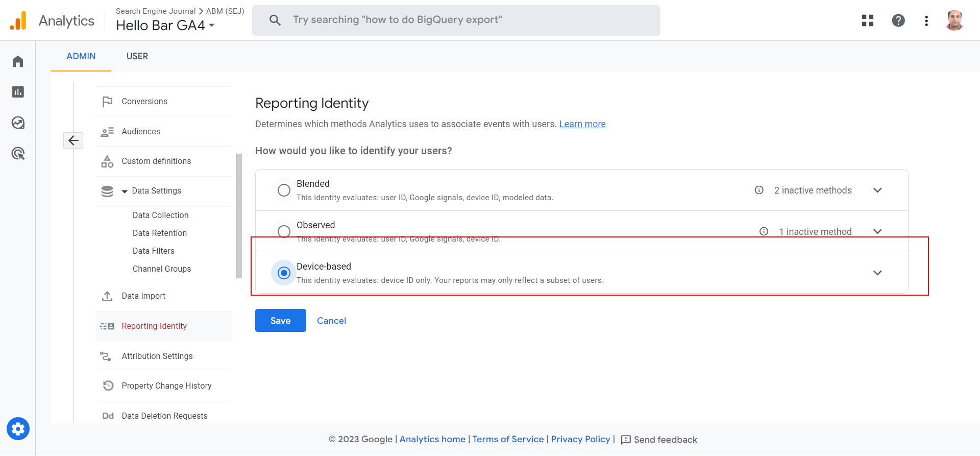Select the Device-based radio button
This screenshot has height=456, width=980.
coord(284,273)
